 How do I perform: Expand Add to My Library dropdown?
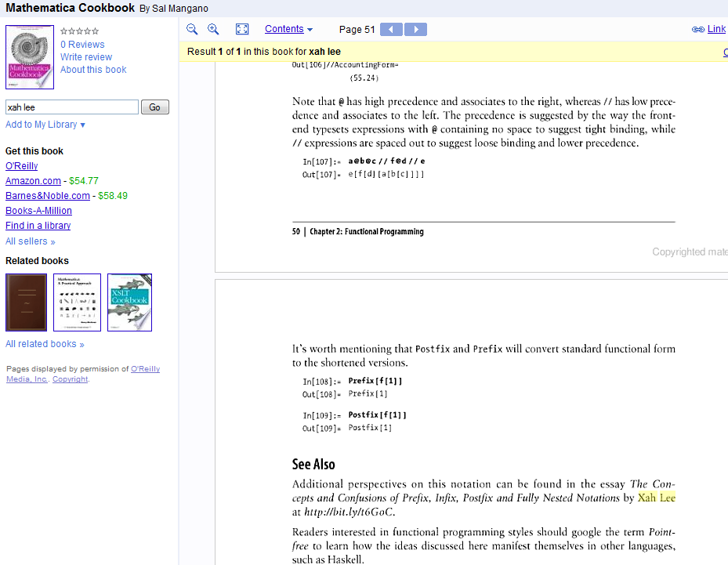click(45, 125)
